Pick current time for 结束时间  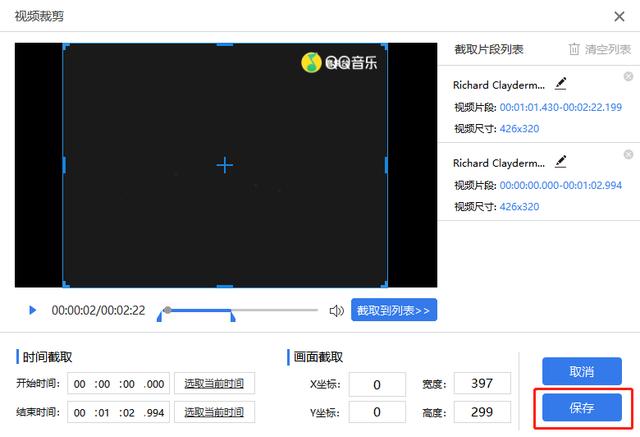tap(214, 412)
